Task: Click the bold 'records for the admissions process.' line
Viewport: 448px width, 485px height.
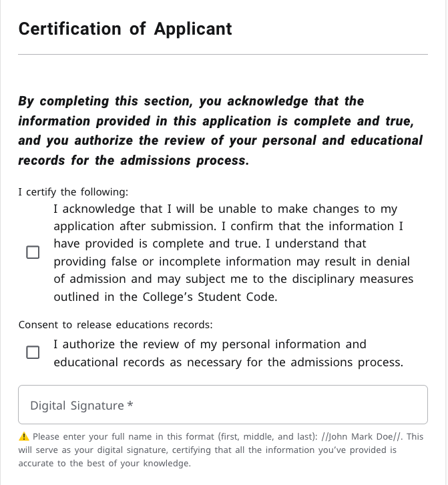Action: 134,161
